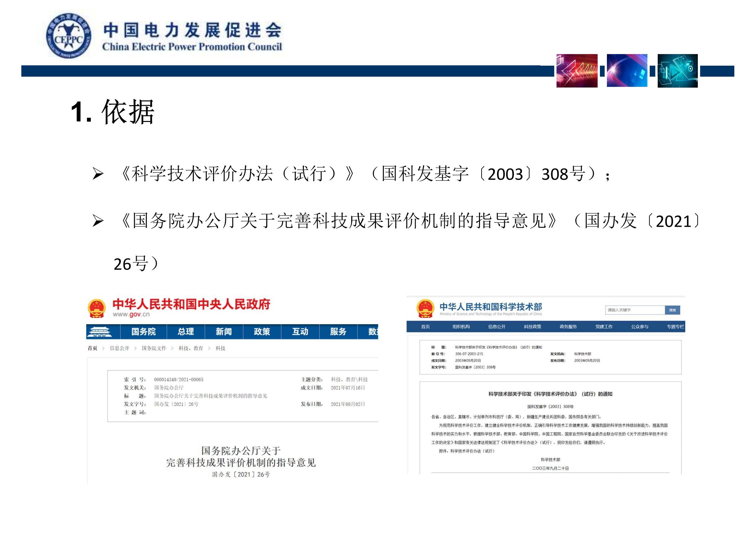Select 组织机构 in the Ministry navbar
The image size is (756, 535).
point(461,326)
